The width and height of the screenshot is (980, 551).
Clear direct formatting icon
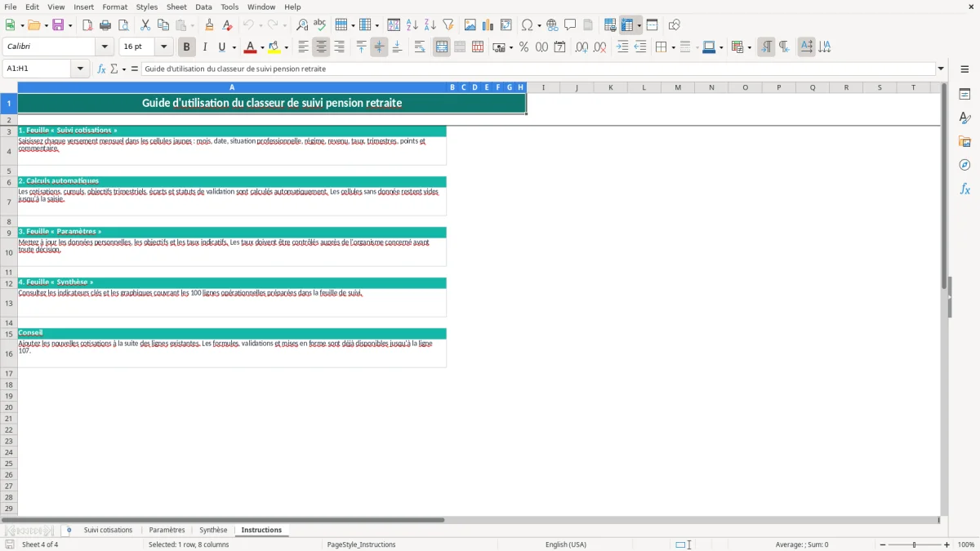[x=228, y=25]
